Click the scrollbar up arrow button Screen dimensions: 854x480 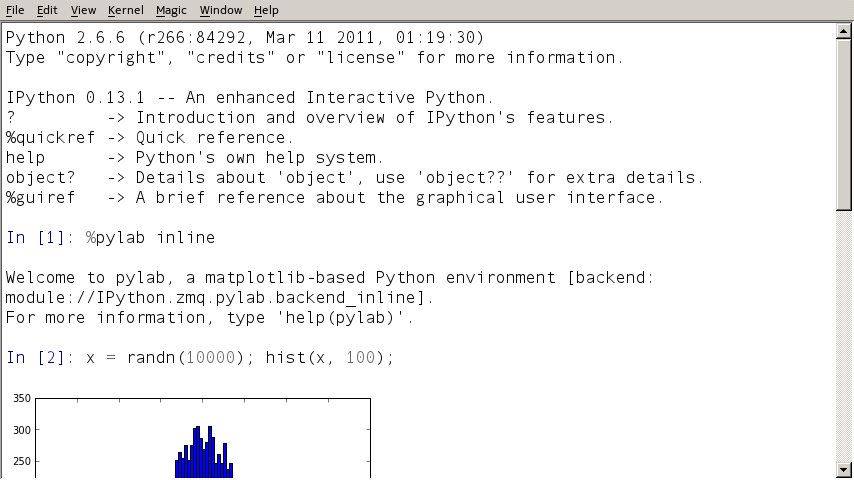coord(843,32)
